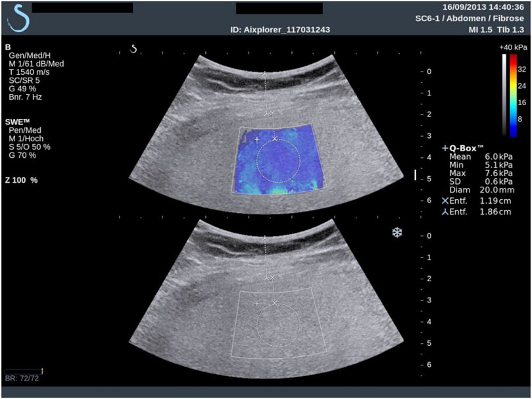
Task: Click the 16 label on the color scale
Action: (522, 103)
